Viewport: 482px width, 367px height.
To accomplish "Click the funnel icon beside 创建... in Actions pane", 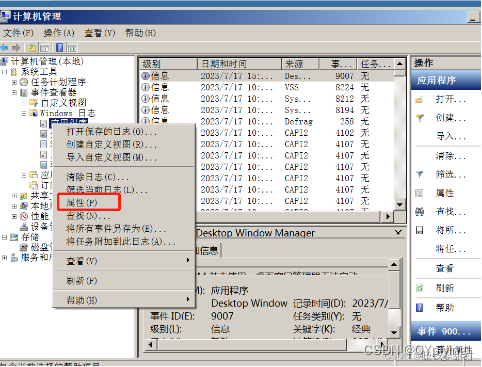I will tap(420, 118).
